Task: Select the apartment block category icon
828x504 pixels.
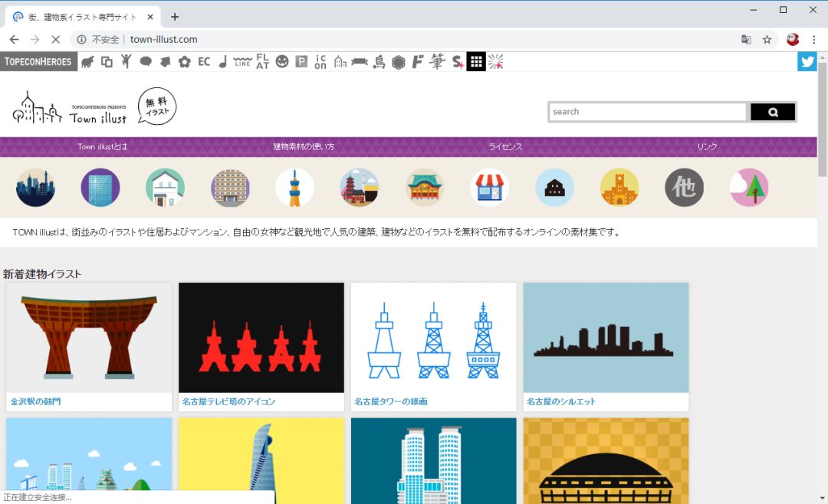Action: (x=230, y=188)
